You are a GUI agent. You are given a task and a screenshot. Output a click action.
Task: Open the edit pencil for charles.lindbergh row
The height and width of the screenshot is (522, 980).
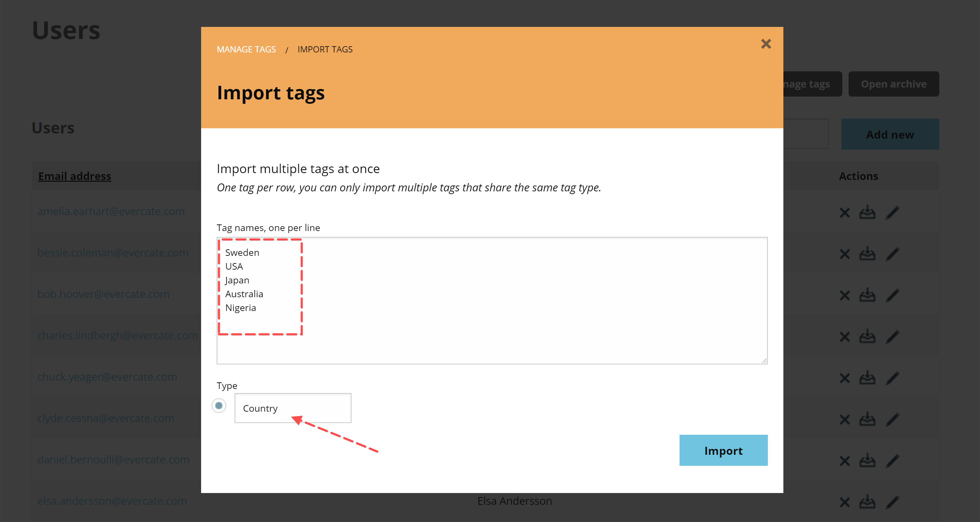tap(893, 337)
